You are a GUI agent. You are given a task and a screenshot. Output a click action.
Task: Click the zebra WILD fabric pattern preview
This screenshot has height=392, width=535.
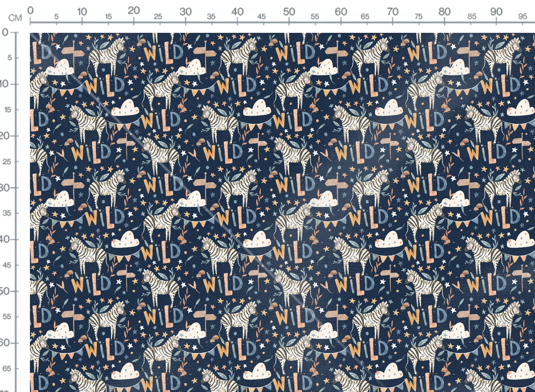(282, 212)
